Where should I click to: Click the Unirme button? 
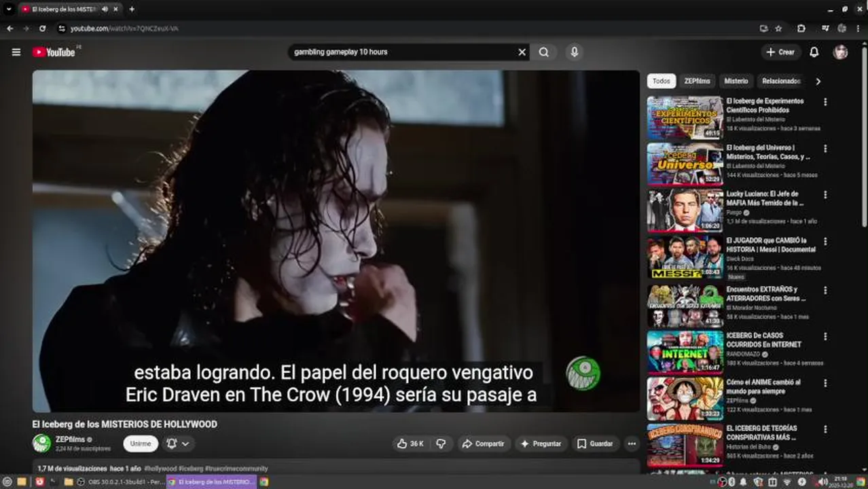coord(141,443)
